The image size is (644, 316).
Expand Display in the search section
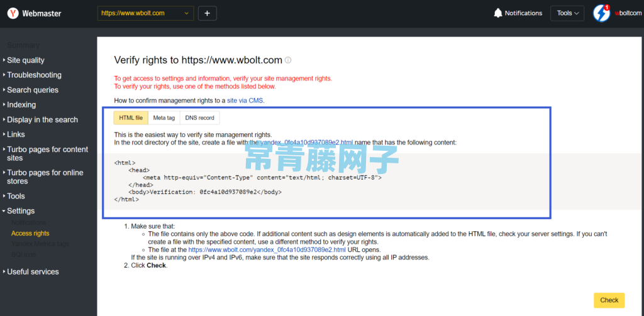[x=42, y=120]
